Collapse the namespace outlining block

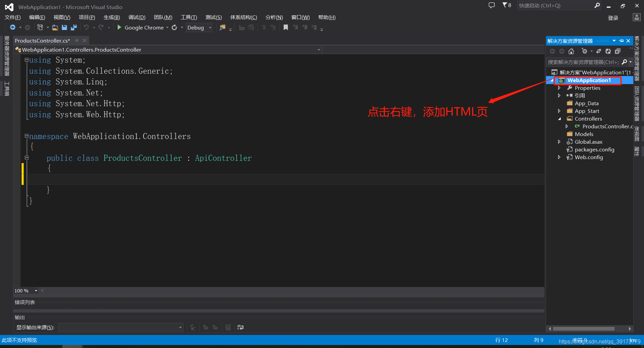point(26,136)
